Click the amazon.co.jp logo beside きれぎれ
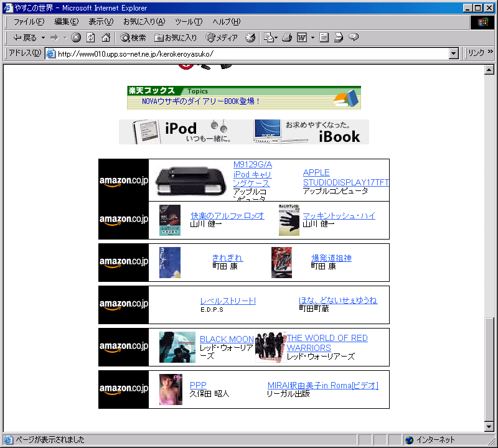The image size is (498, 448). coord(123,263)
